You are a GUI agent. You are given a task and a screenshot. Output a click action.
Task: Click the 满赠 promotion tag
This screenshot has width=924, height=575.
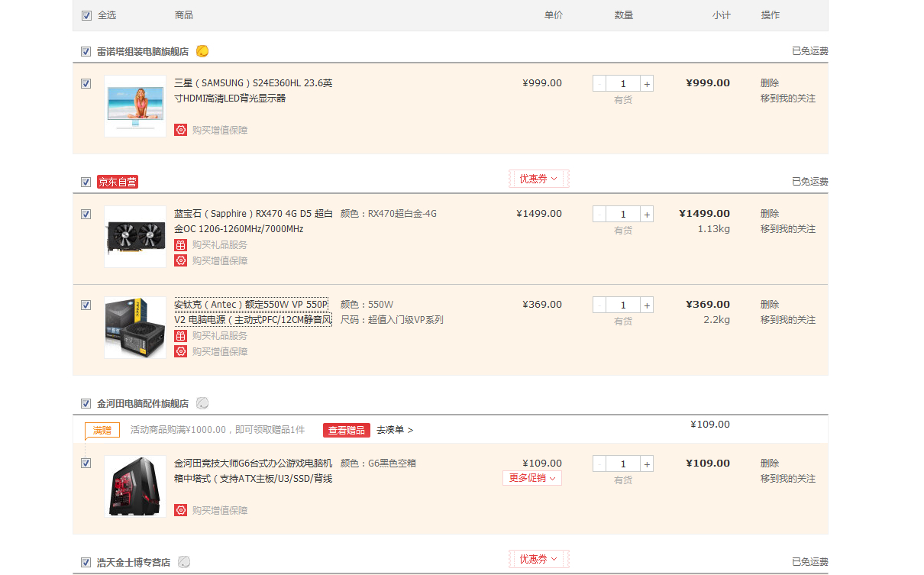tap(102, 430)
